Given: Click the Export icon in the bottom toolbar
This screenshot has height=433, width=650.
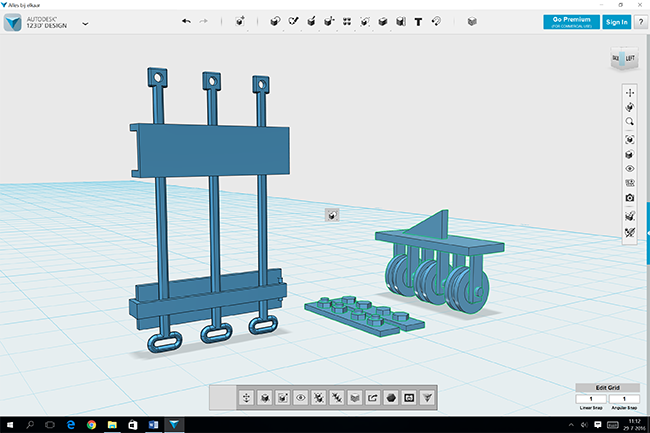Looking at the screenshot, I should coord(372,398).
